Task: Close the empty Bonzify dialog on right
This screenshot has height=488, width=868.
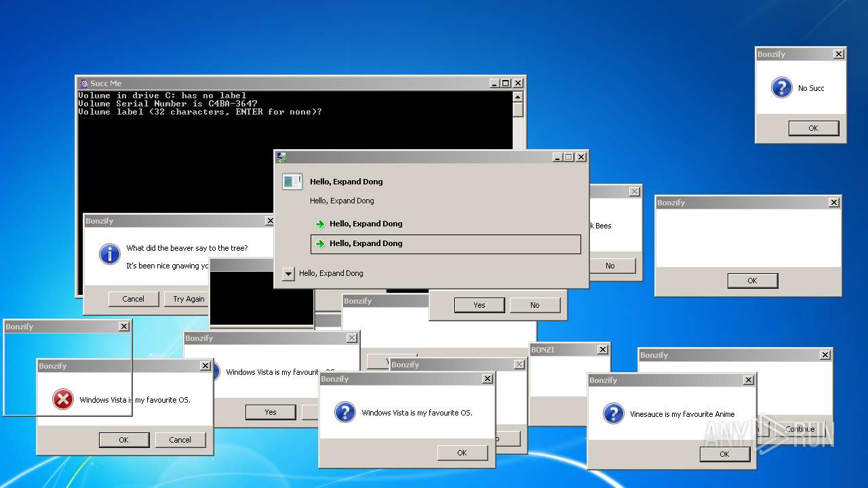Action: (x=834, y=203)
